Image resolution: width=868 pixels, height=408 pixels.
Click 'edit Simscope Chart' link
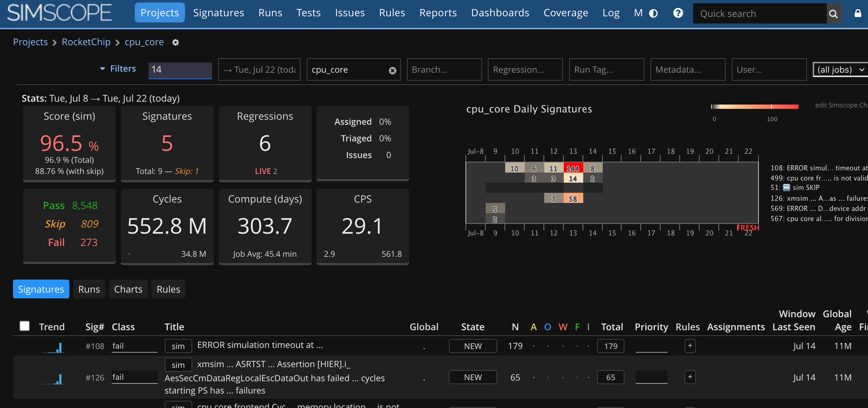point(841,105)
